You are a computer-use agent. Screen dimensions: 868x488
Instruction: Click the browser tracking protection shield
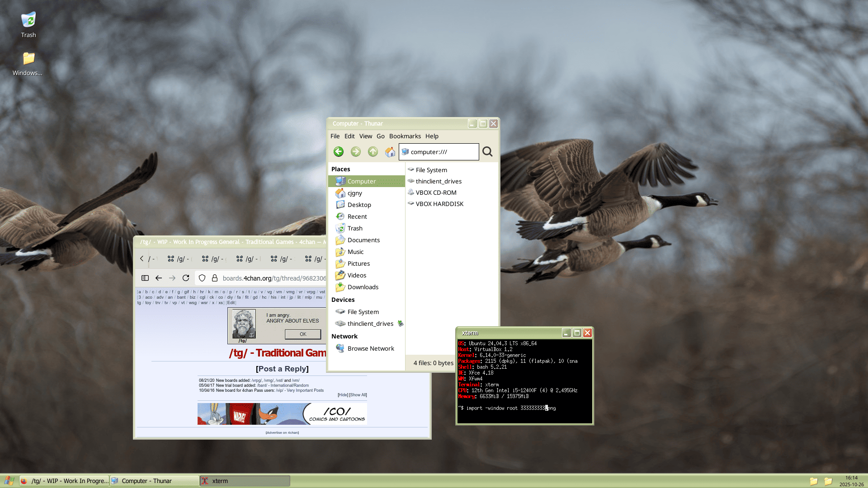[x=202, y=278]
